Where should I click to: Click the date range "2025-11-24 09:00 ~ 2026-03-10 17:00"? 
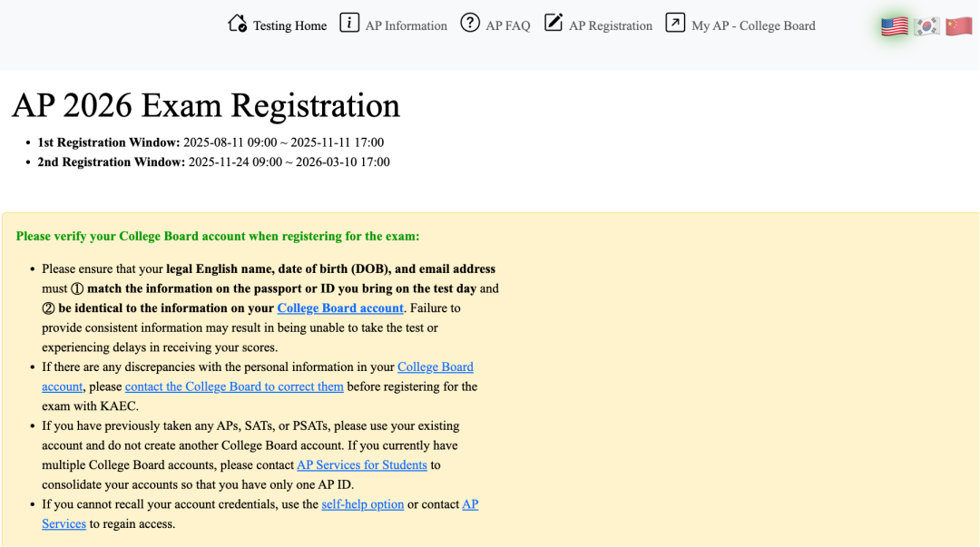point(289,161)
